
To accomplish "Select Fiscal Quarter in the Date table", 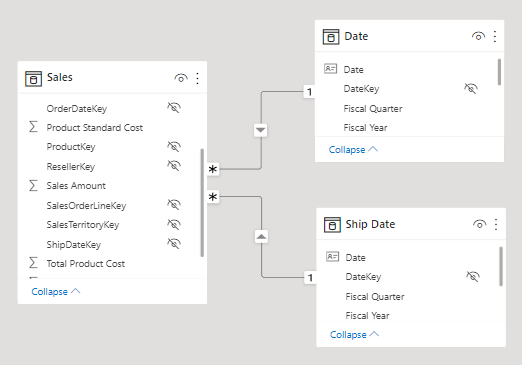I will click(373, 109).
